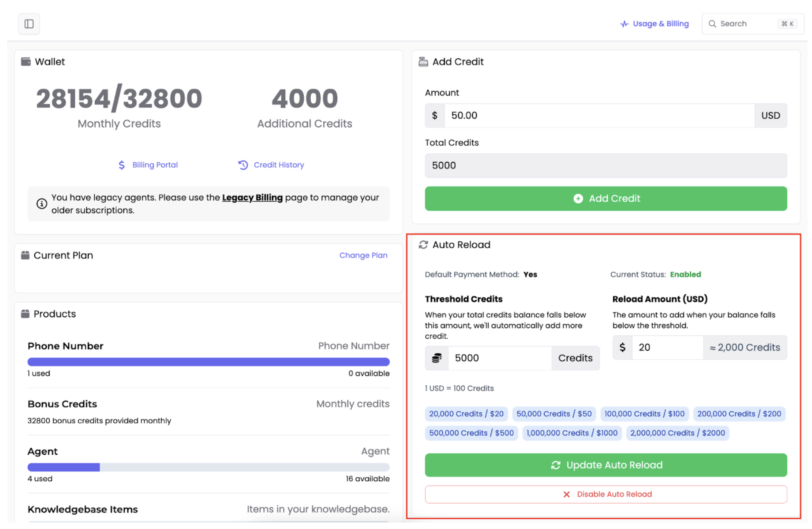This screenshot has width=812, height=529.
Task: Select the 100,000 Credits / $100 preset
Action: pos(645,414)
